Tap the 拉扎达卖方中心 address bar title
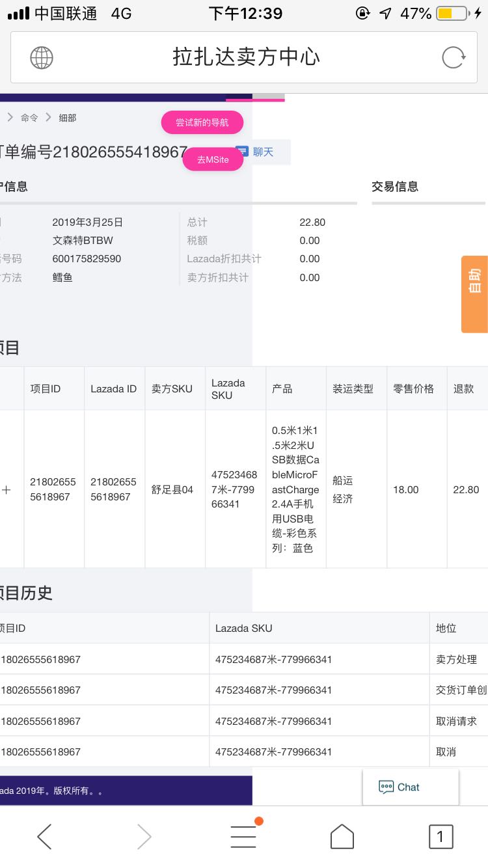Image resolution: width=488 pixels, height=868 pixels. pyautogui.click(x=246, y=58)
